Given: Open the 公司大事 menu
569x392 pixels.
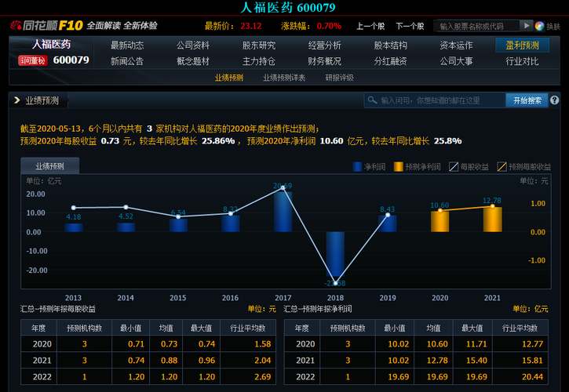Looking at the screenshot, I should point(456,61).
